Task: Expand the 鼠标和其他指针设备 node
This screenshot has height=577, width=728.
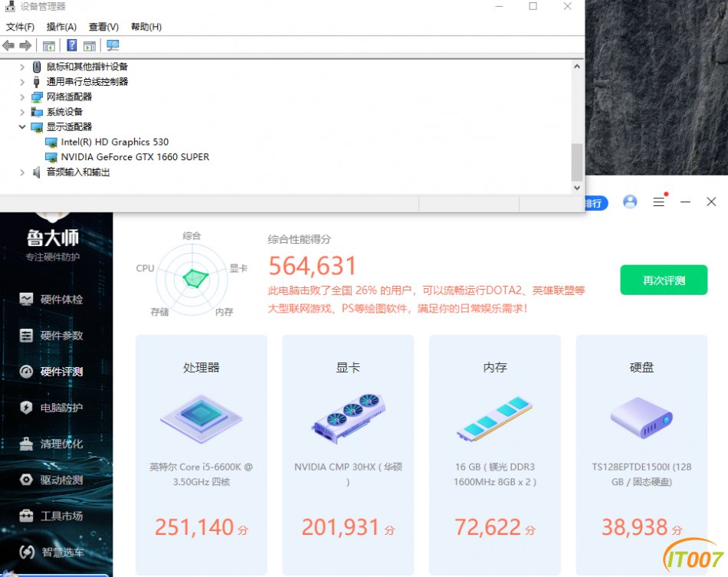Action: (21, 67)
